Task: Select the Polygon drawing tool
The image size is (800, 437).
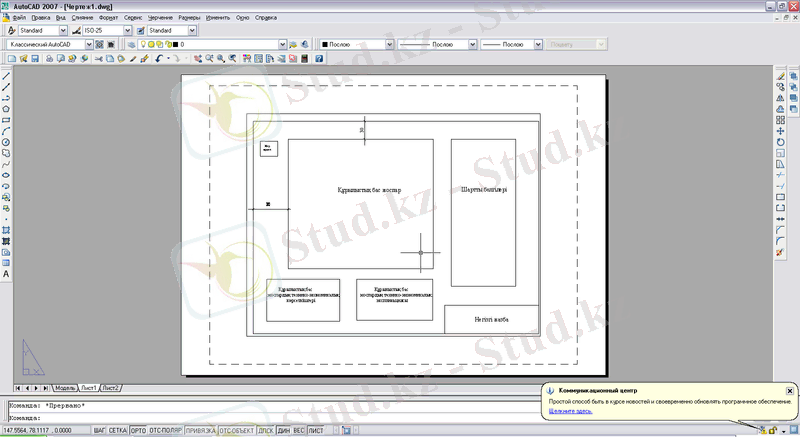Action: click(x=6, y=109)
